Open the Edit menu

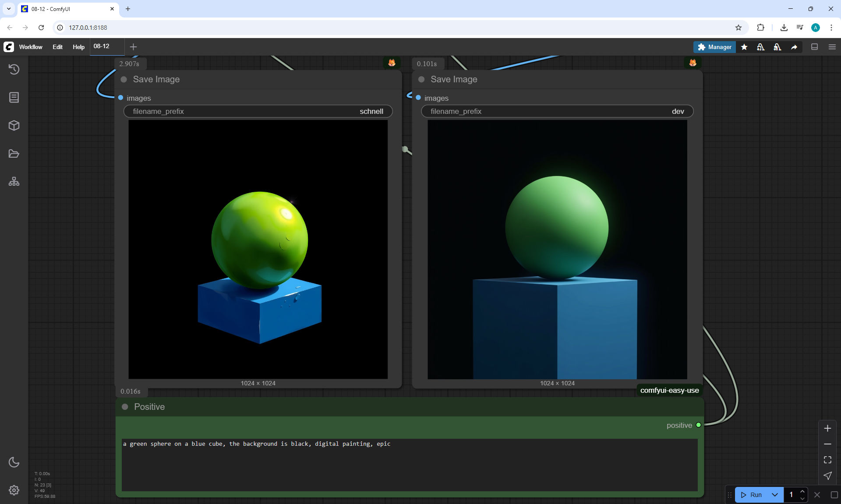(57, 47)
